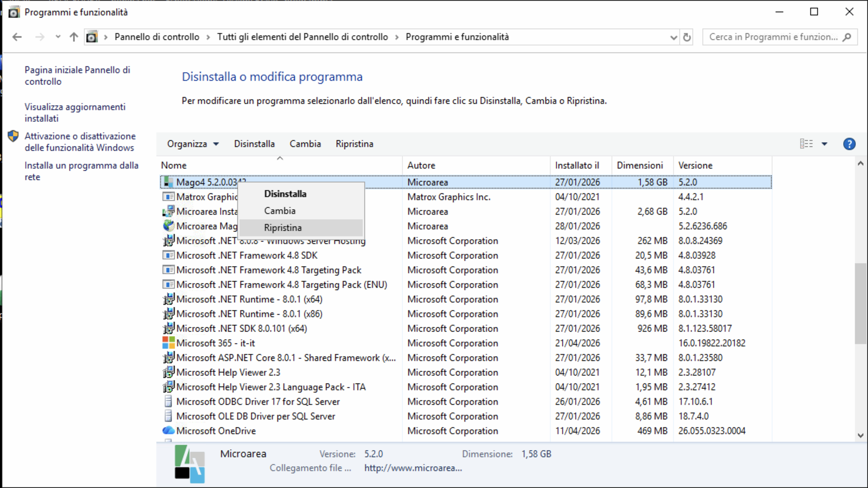Choose Disinstalla in the context menu
Image resolution: width=868 pixels, height=488 pixels.
coord(301,194)
